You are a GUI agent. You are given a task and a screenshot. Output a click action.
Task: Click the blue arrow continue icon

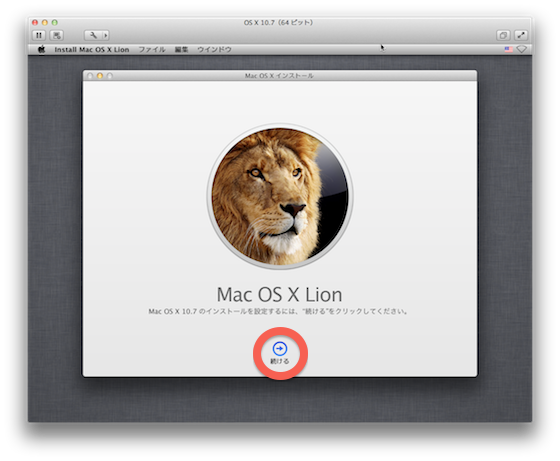(x=280, y=349)
